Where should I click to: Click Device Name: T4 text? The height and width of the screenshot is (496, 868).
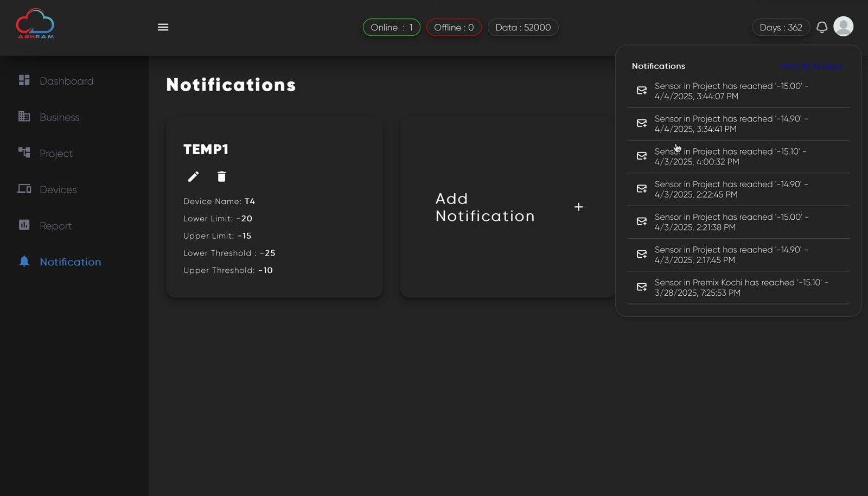(219, 201)
